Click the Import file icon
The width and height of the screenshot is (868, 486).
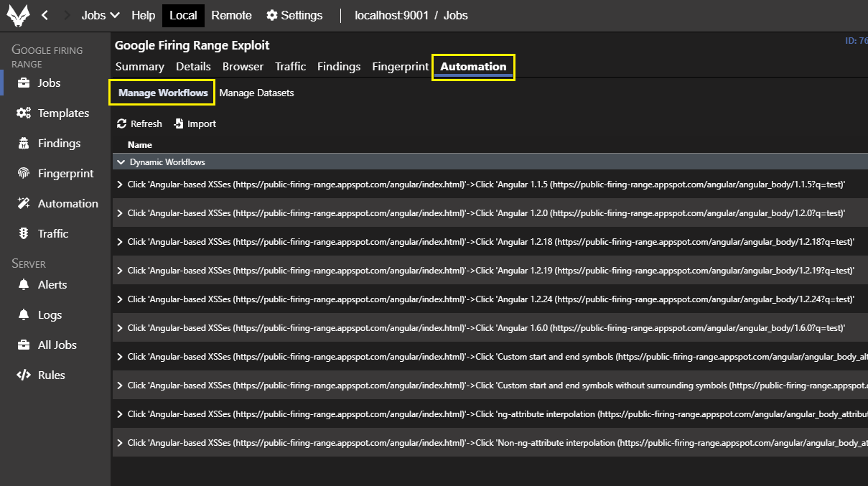pyautogui.click(x=178, y=124)
